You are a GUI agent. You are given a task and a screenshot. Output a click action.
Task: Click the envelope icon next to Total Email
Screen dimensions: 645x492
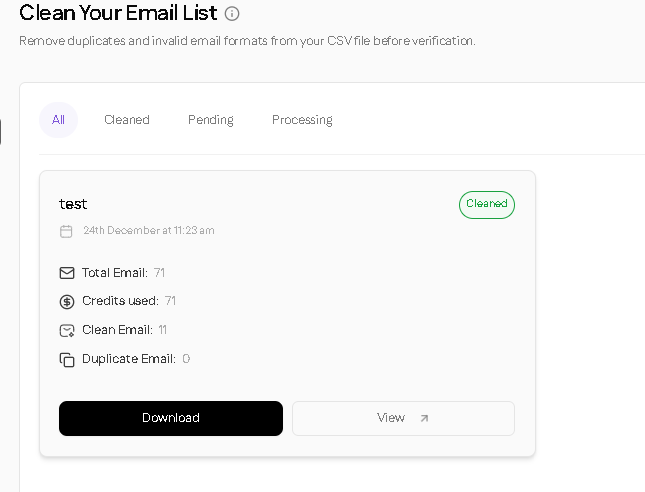[x=67, y=273]
